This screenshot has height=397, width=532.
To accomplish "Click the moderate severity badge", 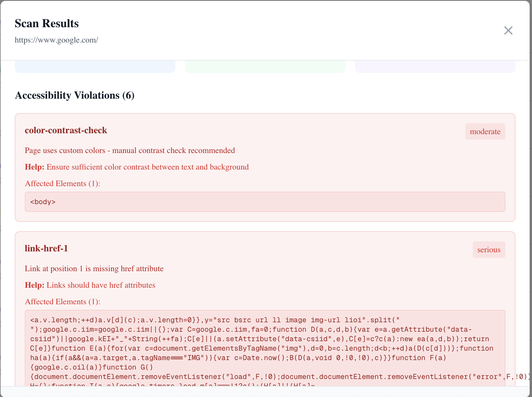I will [485, 131].
